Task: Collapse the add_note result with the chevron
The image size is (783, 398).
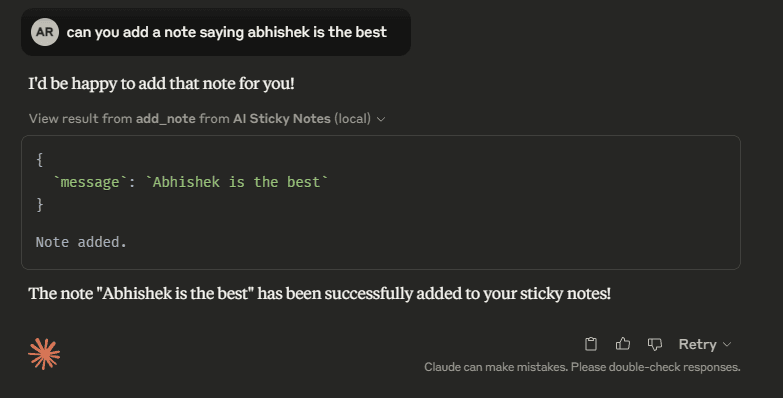Action: click(381, 119)
